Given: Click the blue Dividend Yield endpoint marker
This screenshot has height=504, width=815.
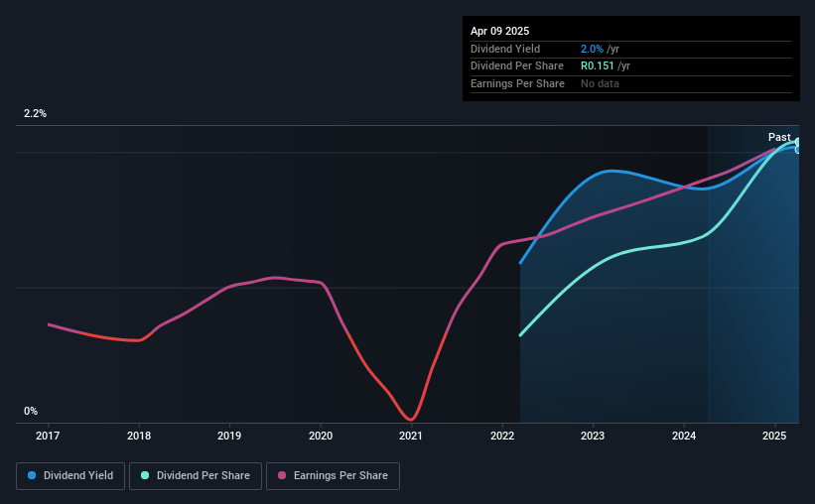Looking at the screenshot, I should (798, 150).
